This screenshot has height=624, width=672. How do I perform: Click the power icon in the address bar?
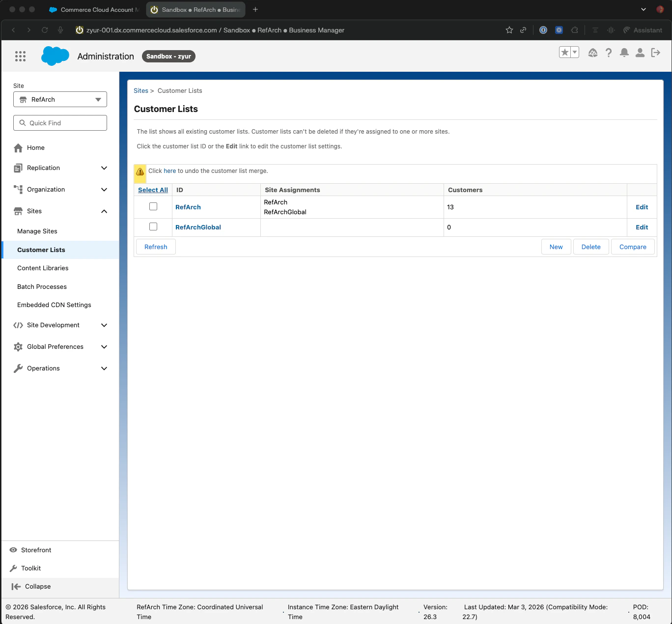[79, 30]
